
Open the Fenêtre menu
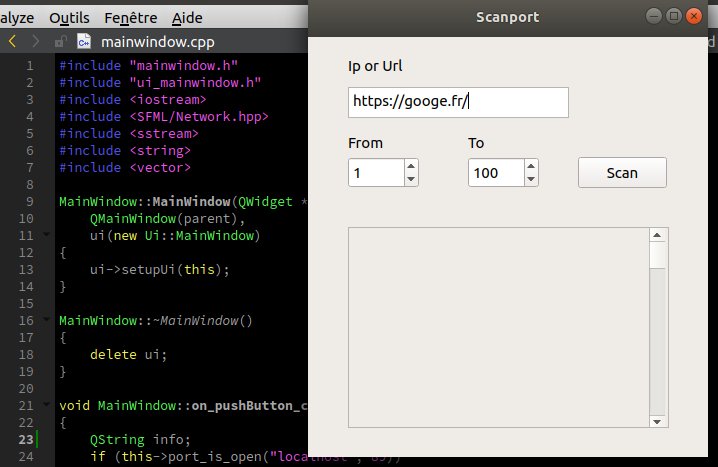[x=131, y=18]
